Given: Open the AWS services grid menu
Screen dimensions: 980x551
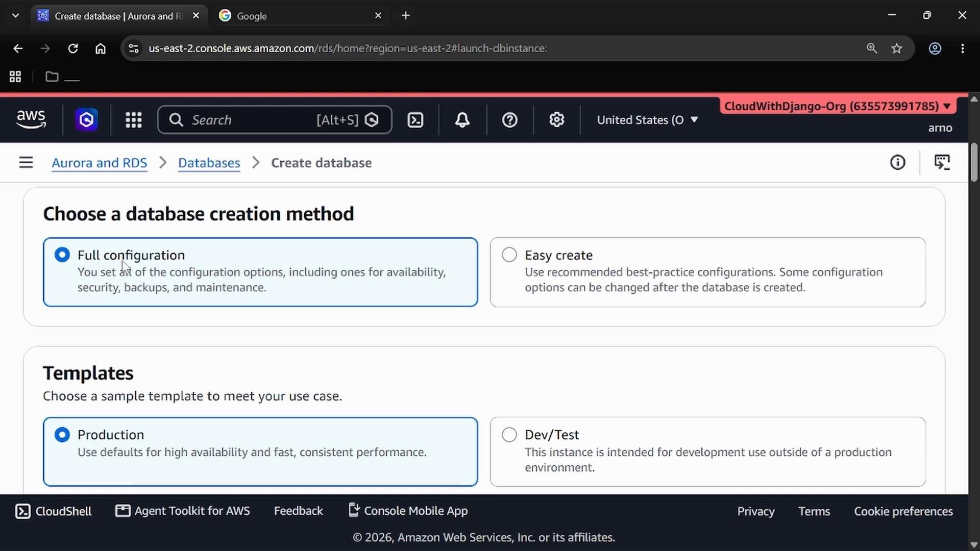Looking at the screenshot, I should [134, 120].
